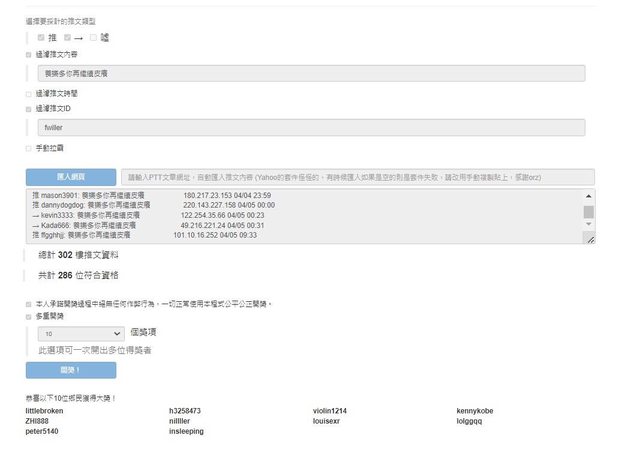The image size is (640, 450).
Task: Click the PTT article URL input field
Action: (357, 177)
